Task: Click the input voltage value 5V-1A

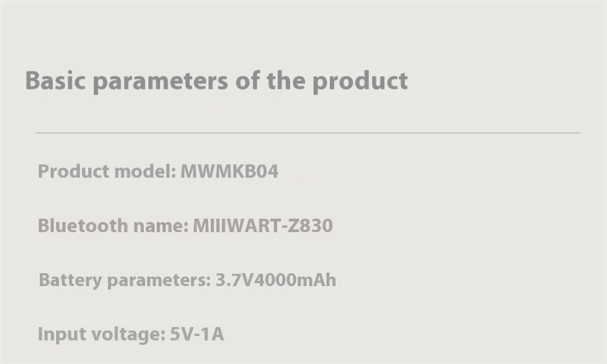Action: pyautogui.click(x=197, y=334)
